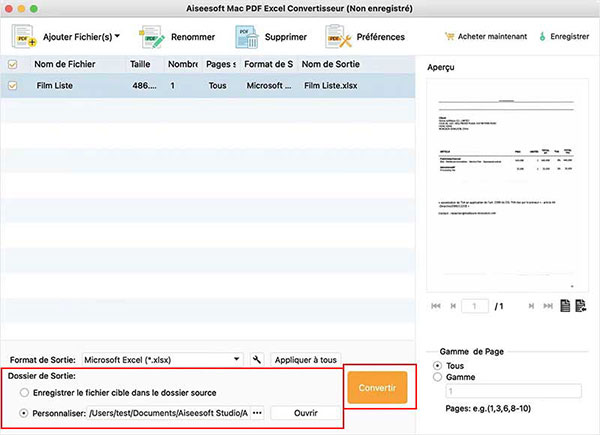The image size is (600, 435).
Task: Click the Acheter maintenant link
Action: 492,36
